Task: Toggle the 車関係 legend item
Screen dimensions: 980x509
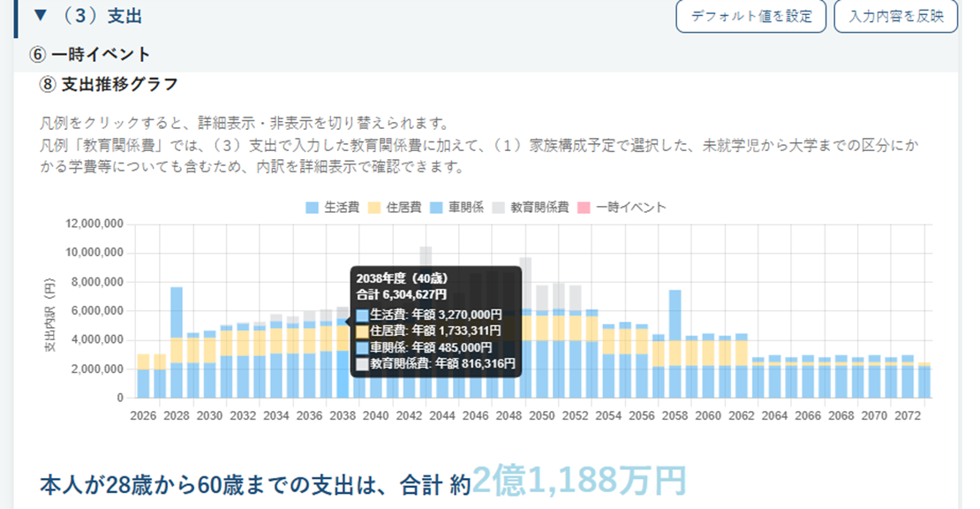Action: 456,208
